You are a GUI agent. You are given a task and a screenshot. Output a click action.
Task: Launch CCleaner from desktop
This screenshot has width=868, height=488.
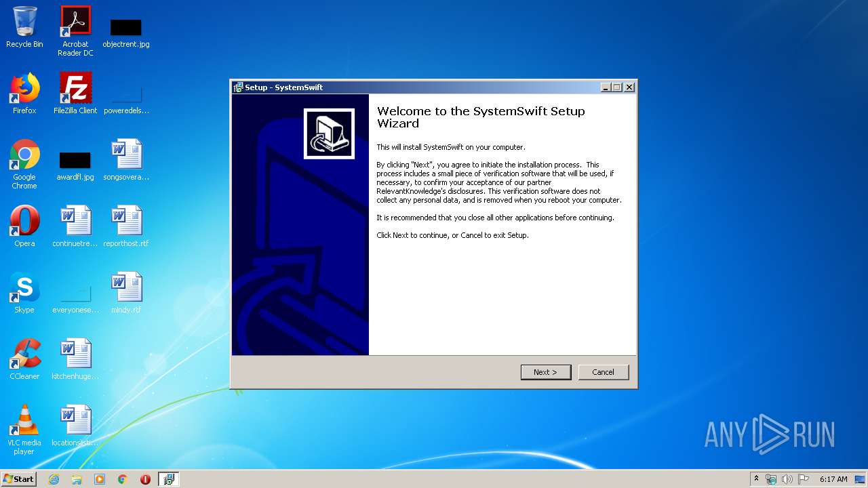tap(24, 359)
